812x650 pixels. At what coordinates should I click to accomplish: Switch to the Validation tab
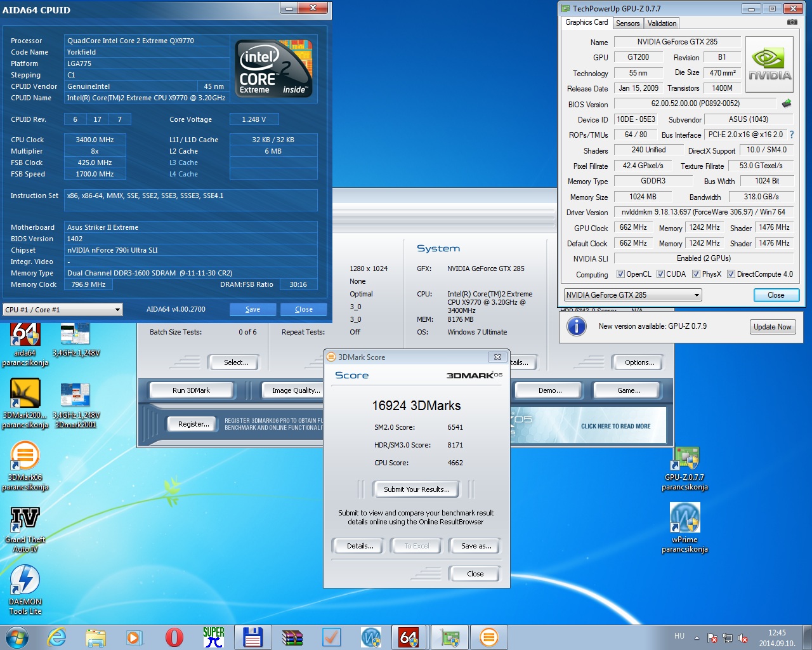pyautogui.click(x=662, y=23)
